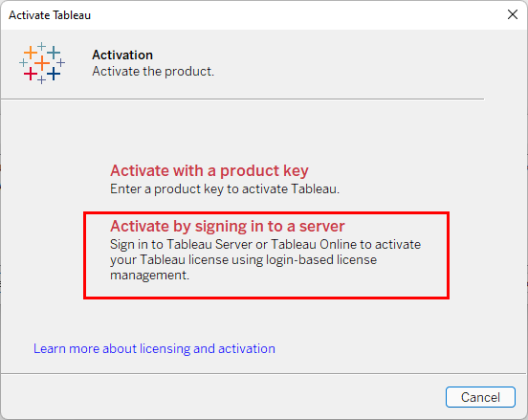
Task: Click the 'Activate Tableau' title bar text
Action: click(50, 15)
